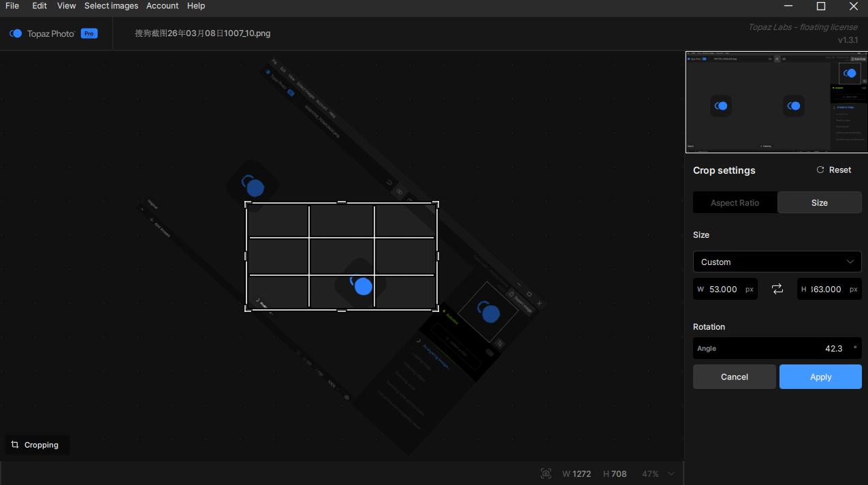
Task: Click the Reset crop settings icon
Action: coord(820,170)
